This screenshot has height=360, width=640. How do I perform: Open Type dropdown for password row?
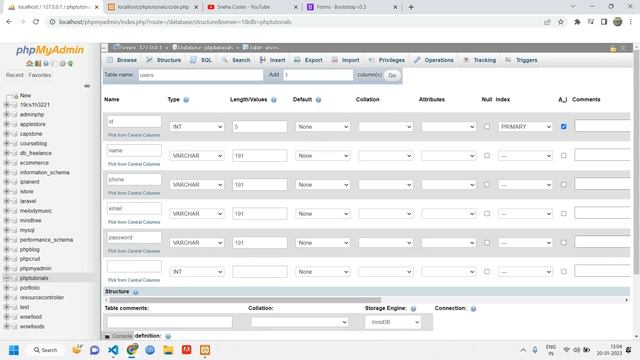pos(197,243)
